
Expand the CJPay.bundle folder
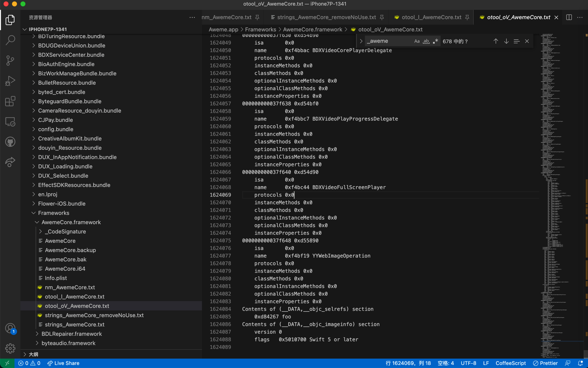(33, 120)
